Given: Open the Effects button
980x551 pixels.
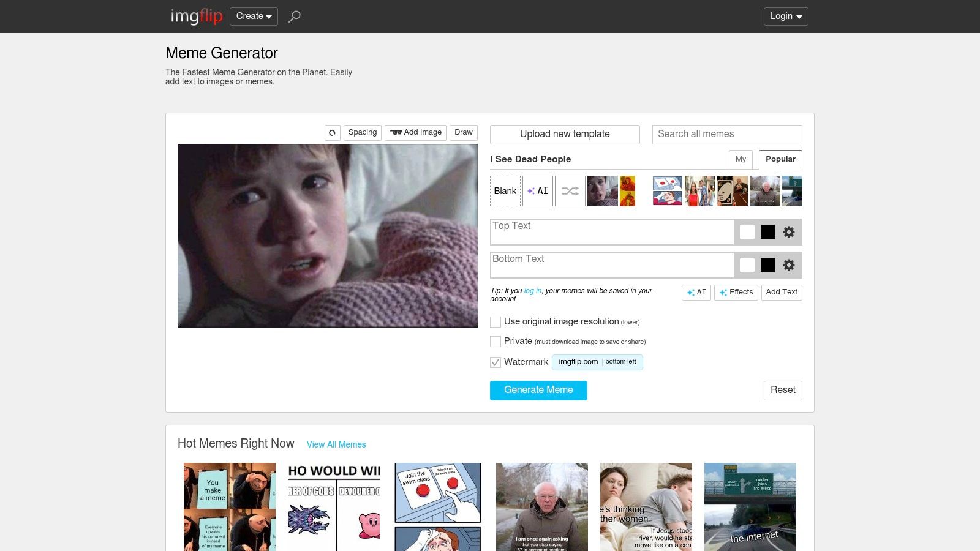Looking at the screenshot, I should 736,293.
